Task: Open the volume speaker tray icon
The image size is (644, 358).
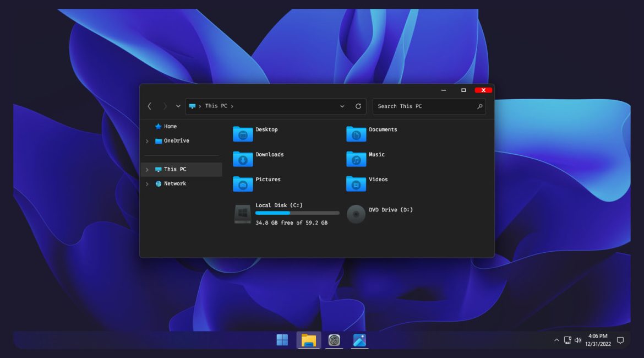Action: 578,340
